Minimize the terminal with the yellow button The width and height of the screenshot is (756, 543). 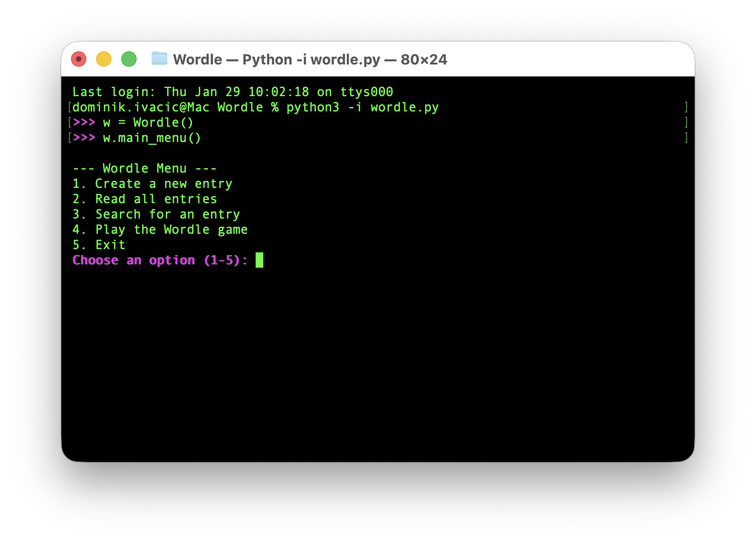104,59
